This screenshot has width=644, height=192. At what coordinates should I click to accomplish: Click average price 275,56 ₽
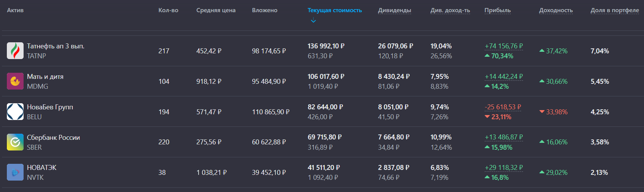click(209, 142)
